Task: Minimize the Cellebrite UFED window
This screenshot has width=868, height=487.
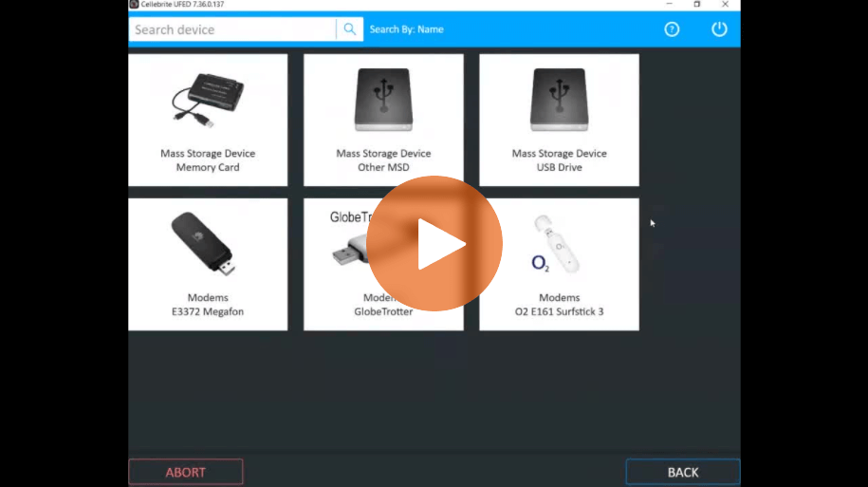Action: 670,5
